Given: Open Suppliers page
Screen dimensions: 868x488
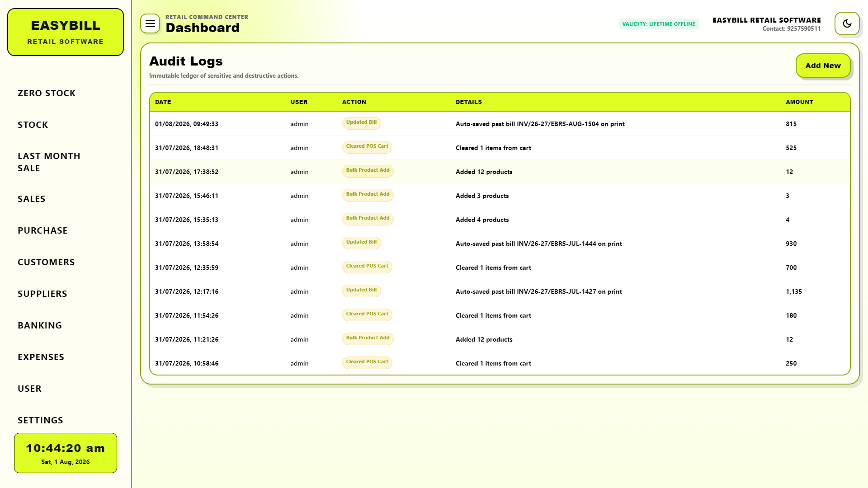Looking at the screenshot, I should (x=42, y=294).
